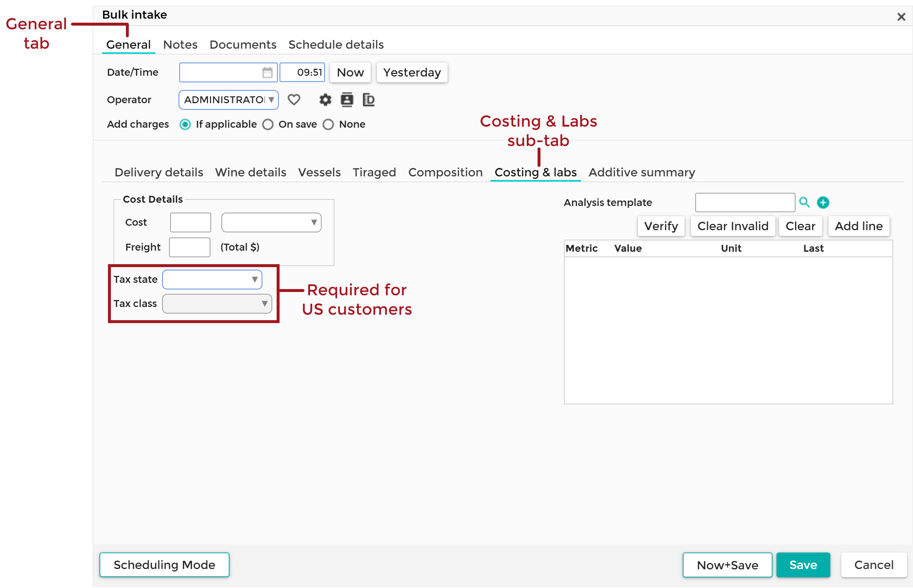The width and height of the screenshot is (913, 588).
Task: Select the On save charges option
Action: click(x=267, y=124)
